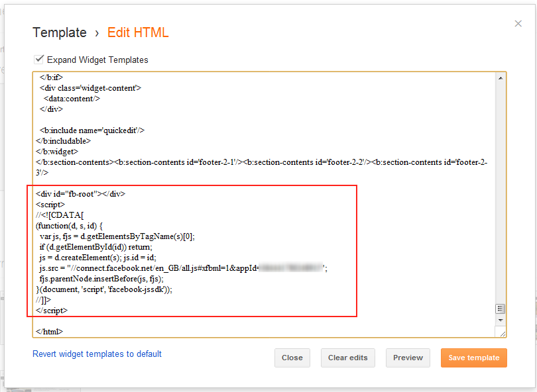The width and height of the screenshot is (537, 392).
Task: Click scrollbar up arrow in code editor
Action: pos(501,78)
